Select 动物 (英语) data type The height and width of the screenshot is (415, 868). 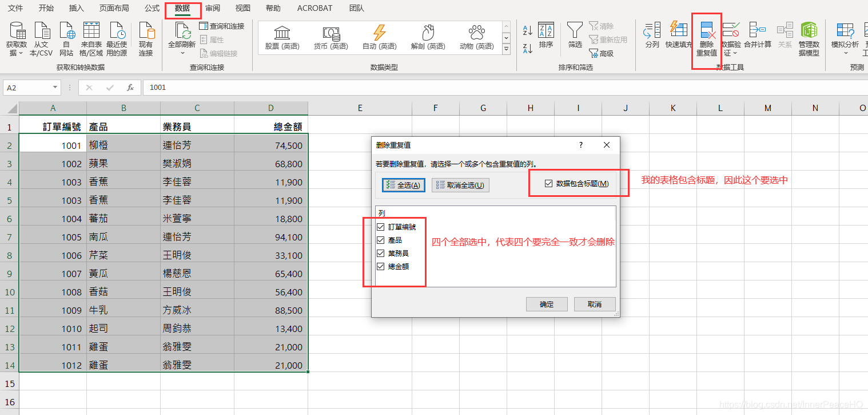(x=477, y=38)
